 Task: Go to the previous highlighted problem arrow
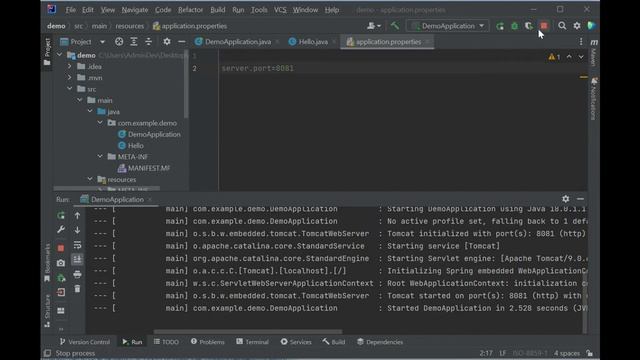[569, 57]
